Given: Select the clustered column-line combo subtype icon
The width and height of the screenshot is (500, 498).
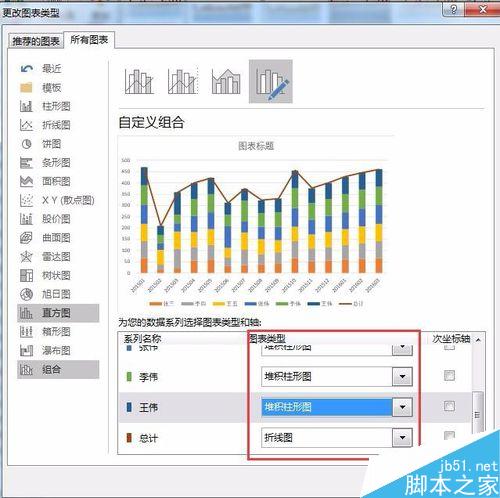Looking at the screenshot, I should point(139,81).
